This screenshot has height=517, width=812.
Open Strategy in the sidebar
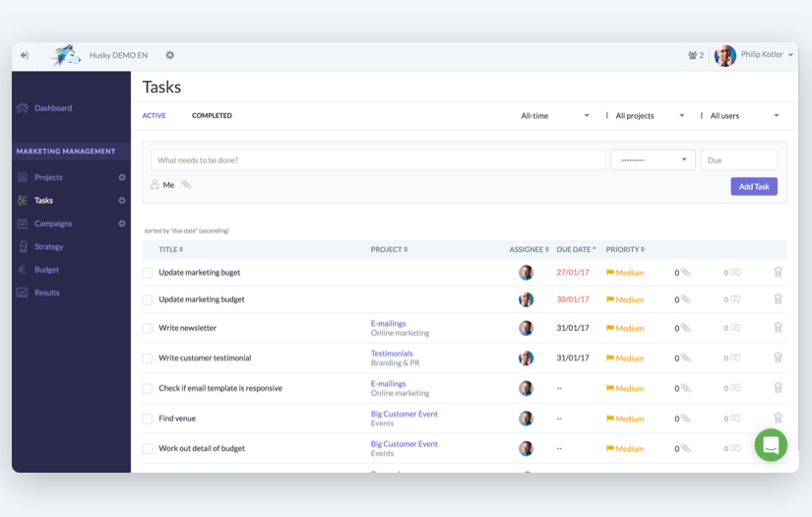pyautogui.click(x=48, y=246)
